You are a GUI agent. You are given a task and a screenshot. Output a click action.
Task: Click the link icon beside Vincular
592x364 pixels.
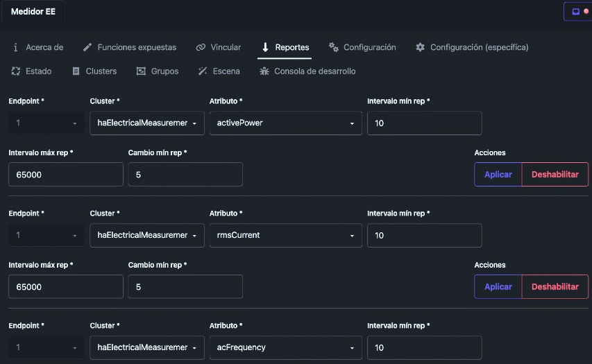201,47
